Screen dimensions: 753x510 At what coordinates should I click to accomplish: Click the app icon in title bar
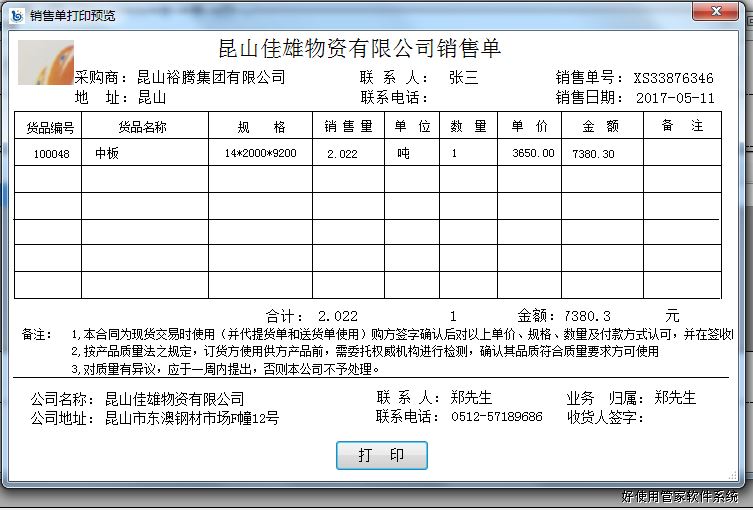pyautogui.click(x=16, y=15)
